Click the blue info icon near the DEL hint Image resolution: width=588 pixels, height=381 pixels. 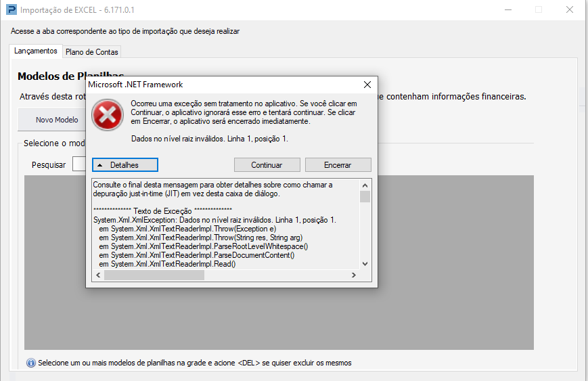pyautogui.click(x=31, y=363)
